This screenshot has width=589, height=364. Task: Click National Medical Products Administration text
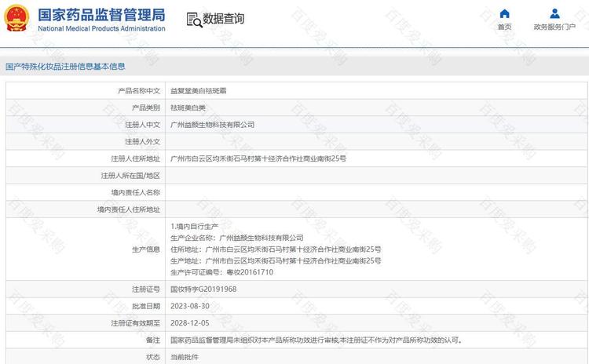point(101,28)
